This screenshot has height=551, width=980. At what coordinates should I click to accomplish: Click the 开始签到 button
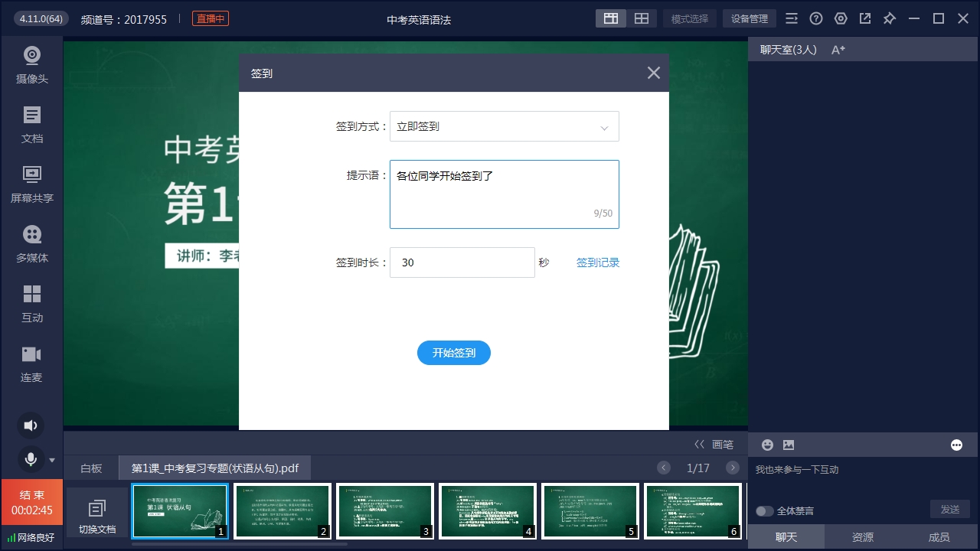click(453, 353)
